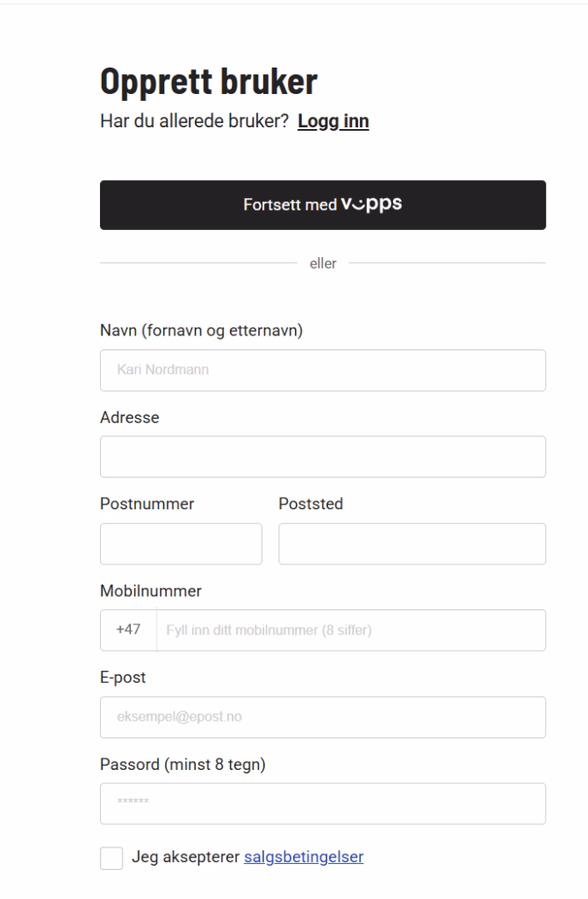588x899 pixels.
Task: Open the salgsbetingelser link
Action: (x=304, y=857)
